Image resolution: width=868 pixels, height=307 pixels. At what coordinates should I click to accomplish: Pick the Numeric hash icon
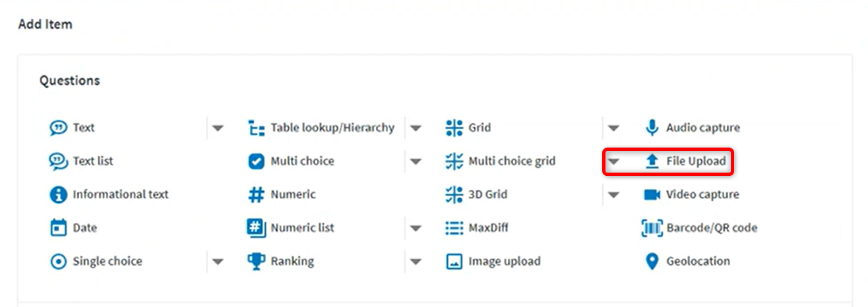(x=256, y=194)
